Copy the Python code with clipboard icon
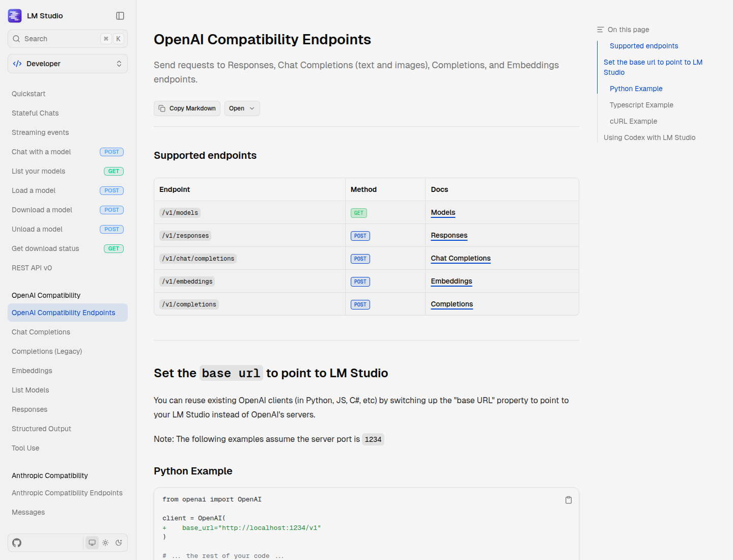 coord(569,500)
